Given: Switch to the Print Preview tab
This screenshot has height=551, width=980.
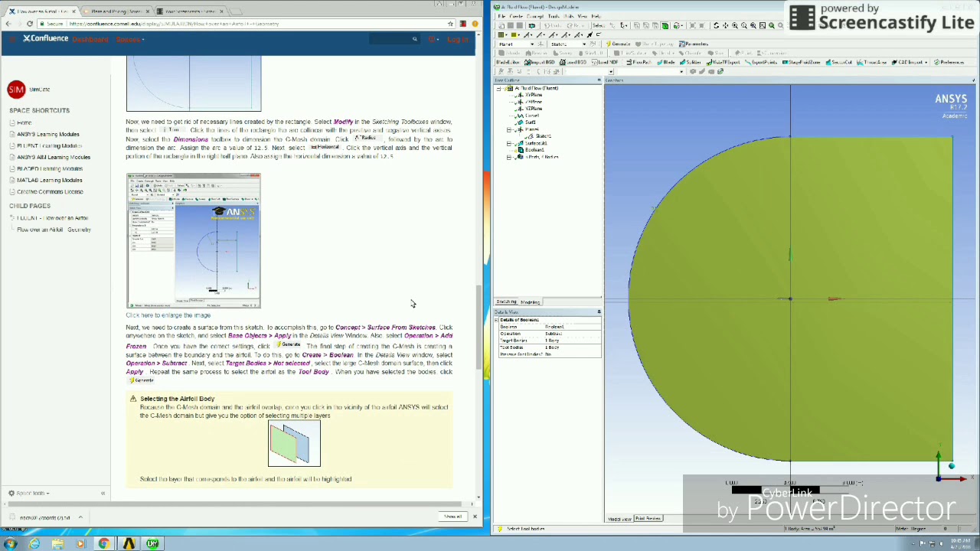Looking at the screenshot, I should click(x=648, y=519).
